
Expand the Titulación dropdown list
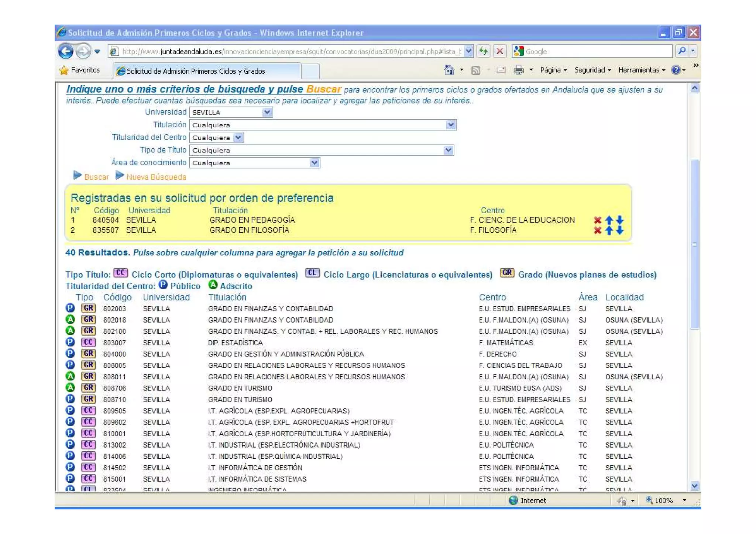(x=450, y=125)
